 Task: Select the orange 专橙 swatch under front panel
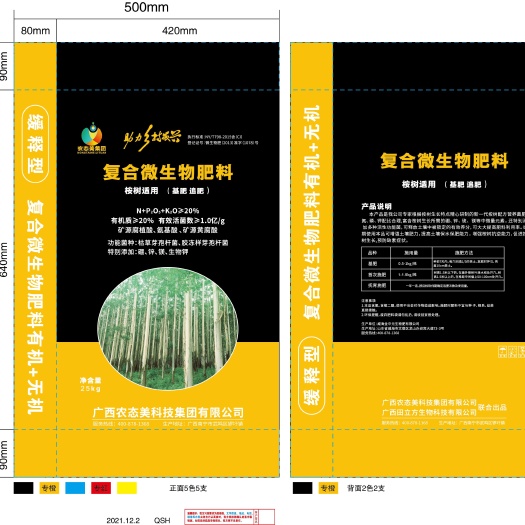click(x=49, y=488)
